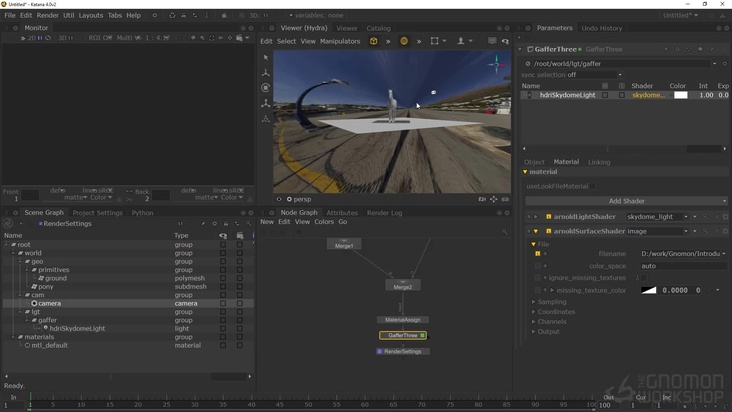
Task: Click the Node Graph search icon
Action: 505,231
